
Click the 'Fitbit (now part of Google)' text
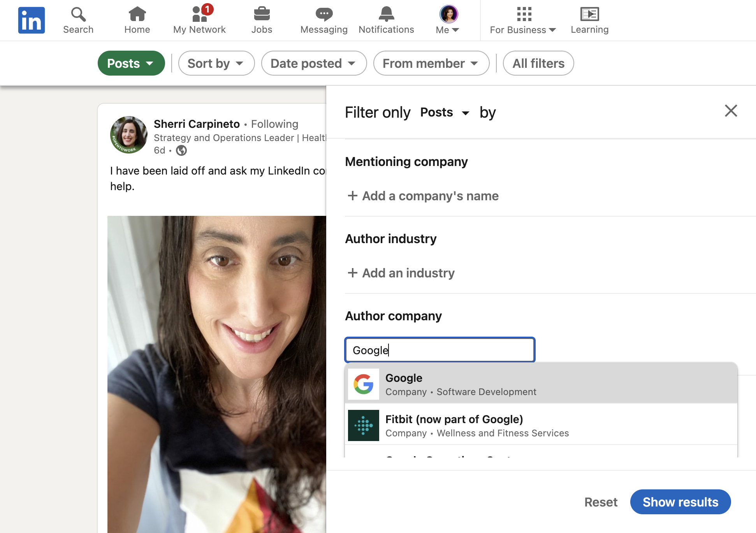tap(454, 419)
